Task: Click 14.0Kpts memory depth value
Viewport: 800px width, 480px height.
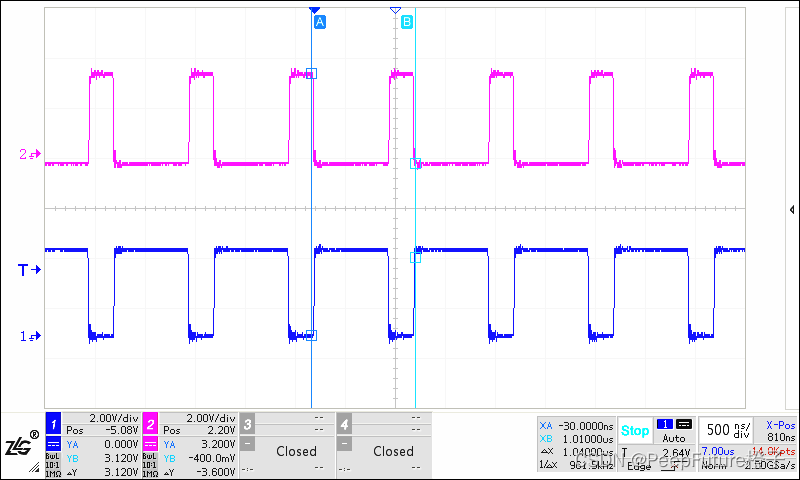Action: click(x=772, y=451)
